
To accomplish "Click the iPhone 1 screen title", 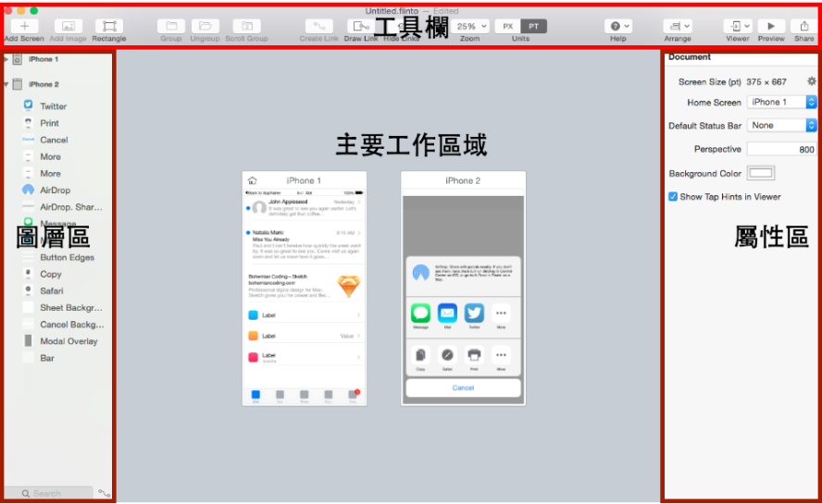I will point(304,180).
